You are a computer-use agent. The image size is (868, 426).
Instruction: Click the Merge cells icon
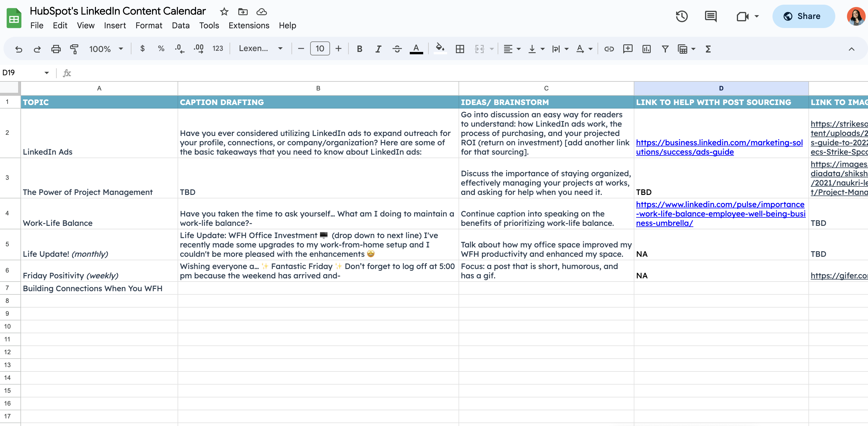click(479, 49)
